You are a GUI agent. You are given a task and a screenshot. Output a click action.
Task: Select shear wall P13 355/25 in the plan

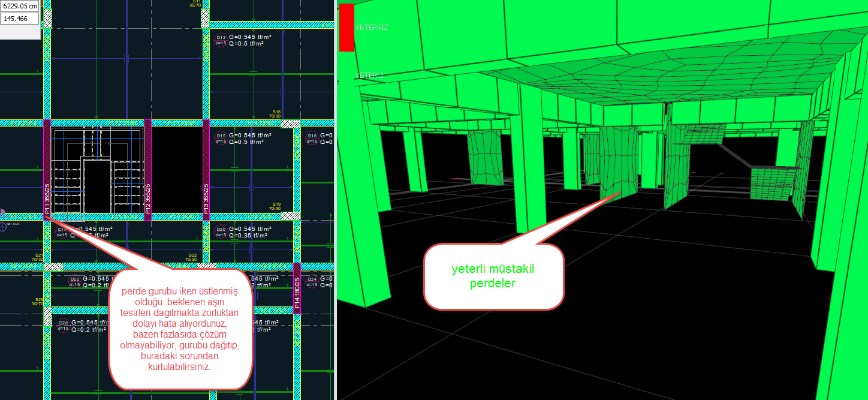tap(206, 169)
